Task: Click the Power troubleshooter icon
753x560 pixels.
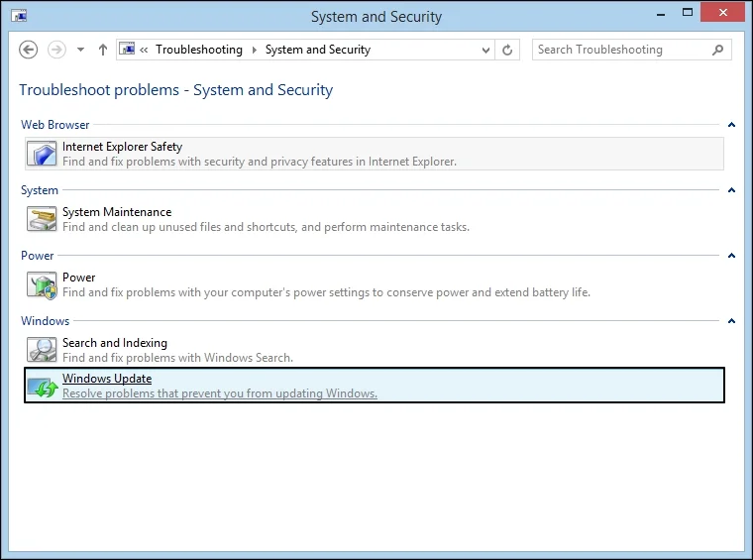Action: pos(42,284)
